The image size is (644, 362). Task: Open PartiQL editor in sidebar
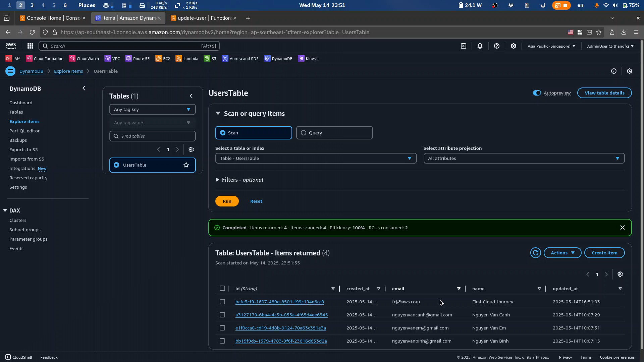[x=24, y=131]
